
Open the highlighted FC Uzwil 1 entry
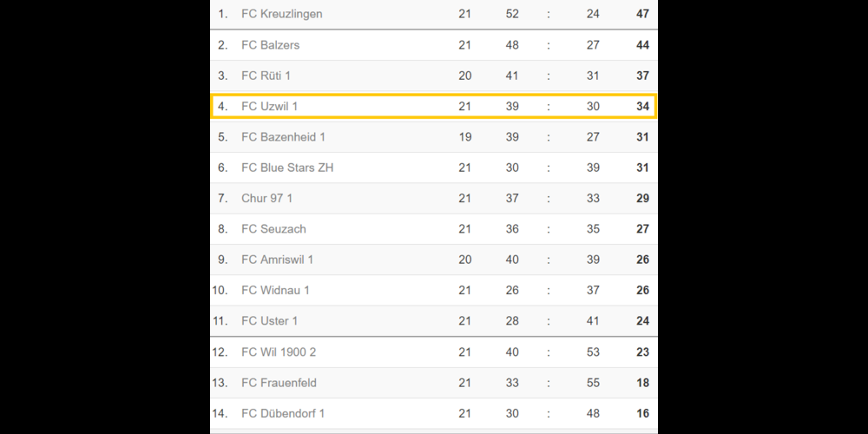[x=269, y=107]
